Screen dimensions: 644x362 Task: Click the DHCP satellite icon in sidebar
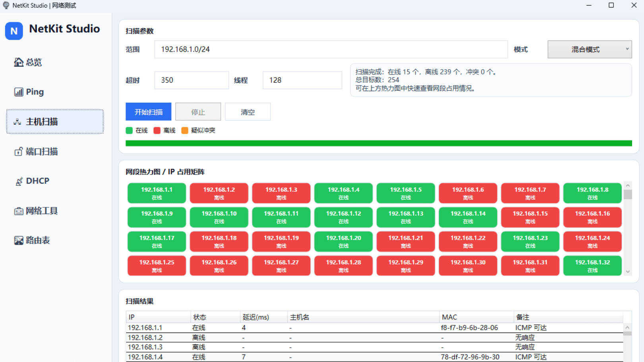pos(18,181)
